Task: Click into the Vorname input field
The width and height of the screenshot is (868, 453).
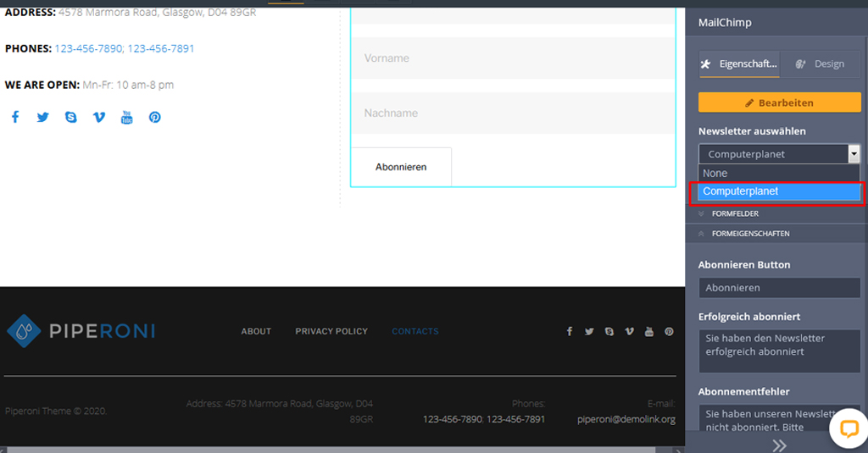Action: click(512, 58)
